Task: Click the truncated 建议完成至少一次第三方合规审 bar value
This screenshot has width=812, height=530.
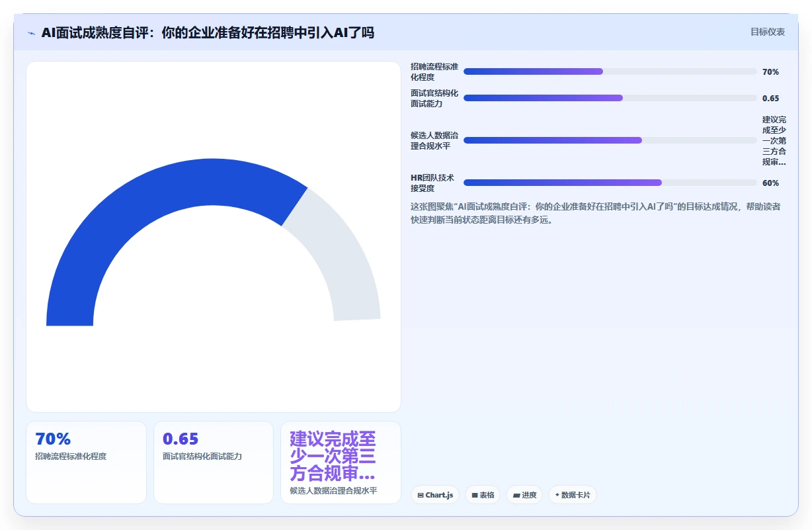Action: point(774,140)
